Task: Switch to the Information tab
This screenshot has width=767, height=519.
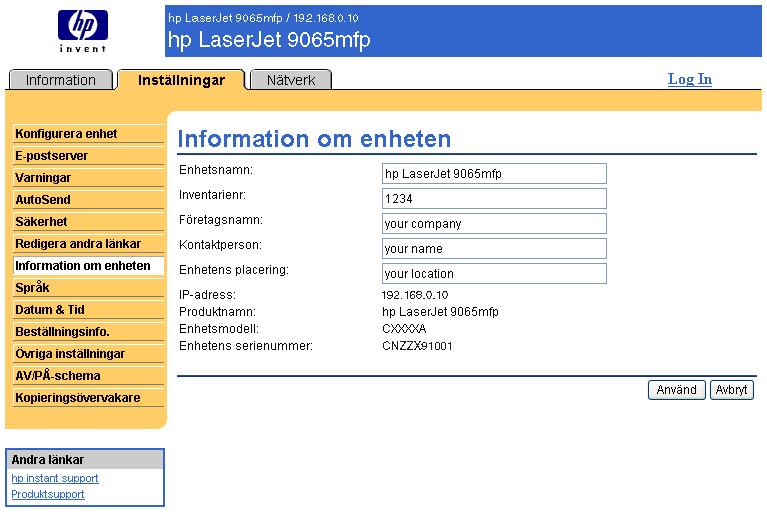Action: 61,80
